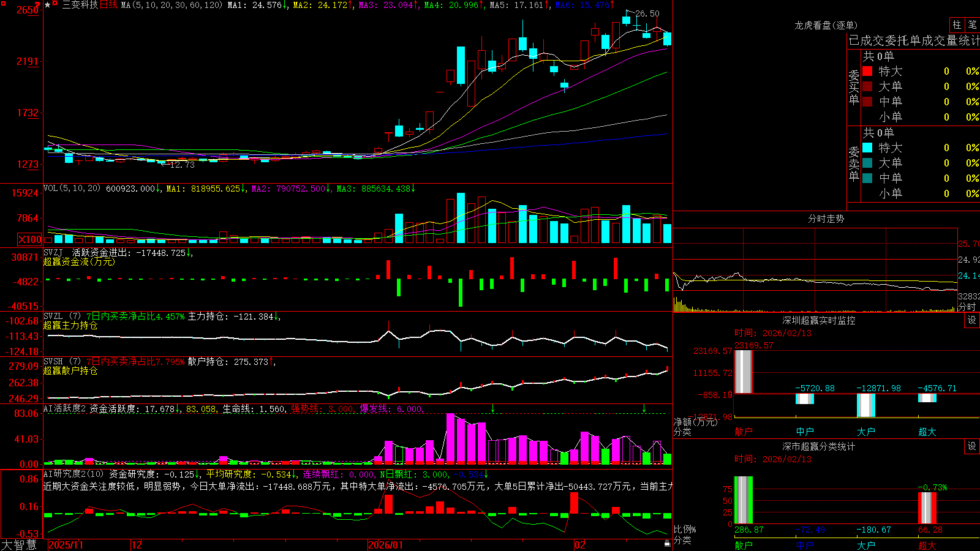This screenshot has width=980, height=551.
Task: Click the 散户 286.87 bar in 深市超赢分类统计
Action: (x=744, y=500)
